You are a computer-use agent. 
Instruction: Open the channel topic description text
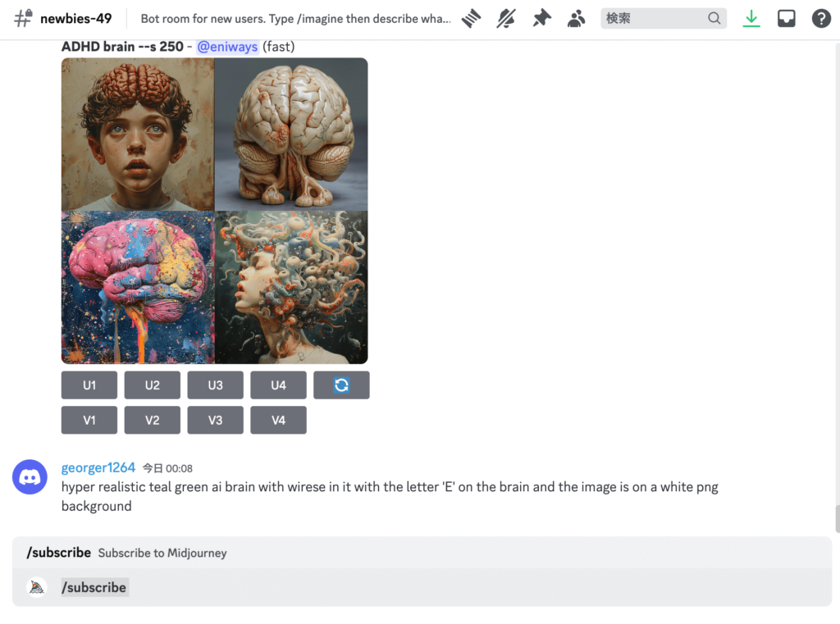(295, 19)
